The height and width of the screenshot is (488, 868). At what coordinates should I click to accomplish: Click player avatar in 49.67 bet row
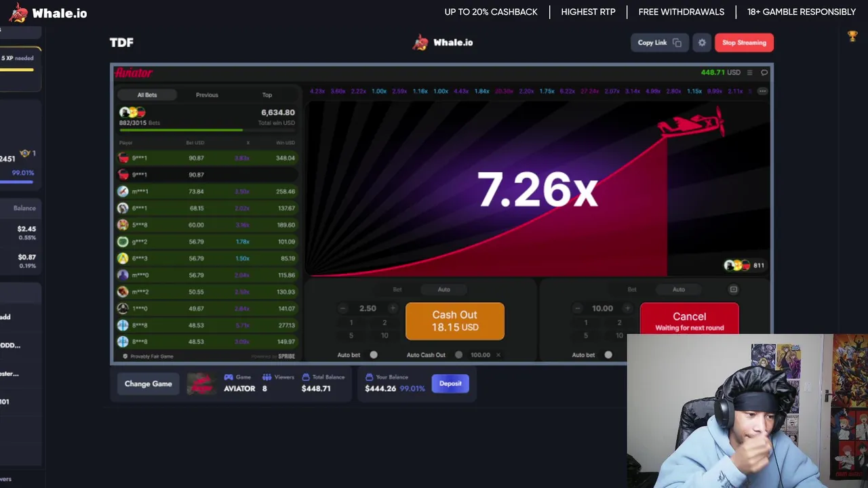[123, 308]
